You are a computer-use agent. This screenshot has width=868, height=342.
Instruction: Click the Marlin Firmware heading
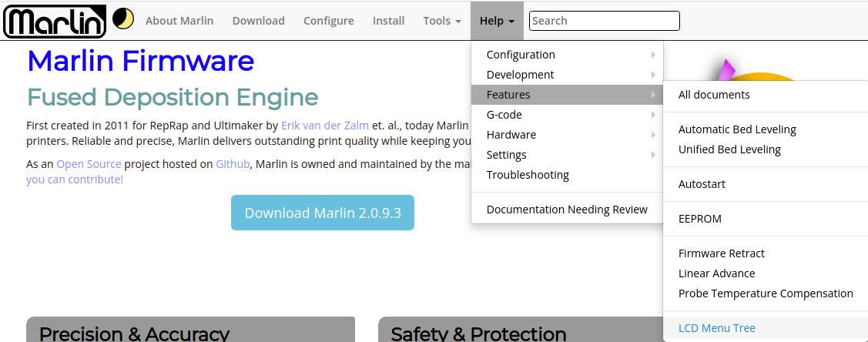click(x=141, y=60)
